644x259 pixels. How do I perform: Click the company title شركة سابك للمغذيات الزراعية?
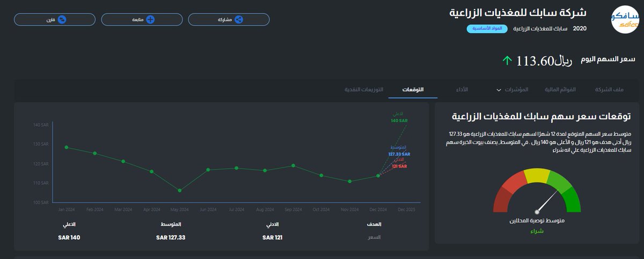(518, 12)
